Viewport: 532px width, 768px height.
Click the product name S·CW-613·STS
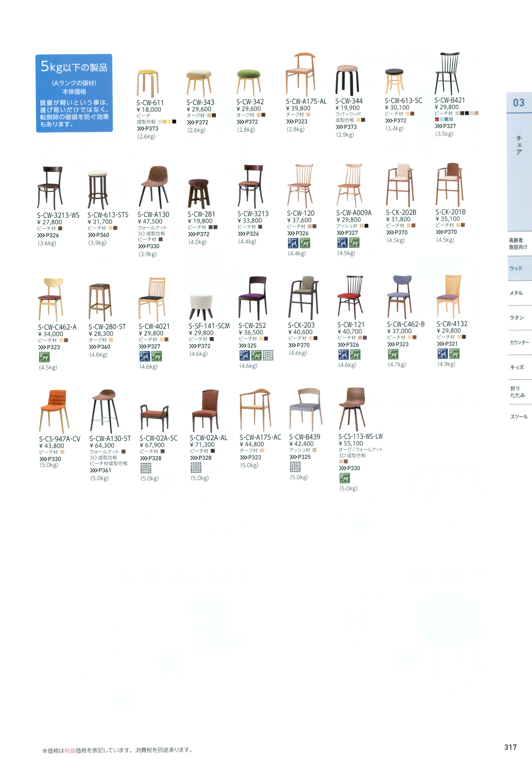[x=108, y=215]
